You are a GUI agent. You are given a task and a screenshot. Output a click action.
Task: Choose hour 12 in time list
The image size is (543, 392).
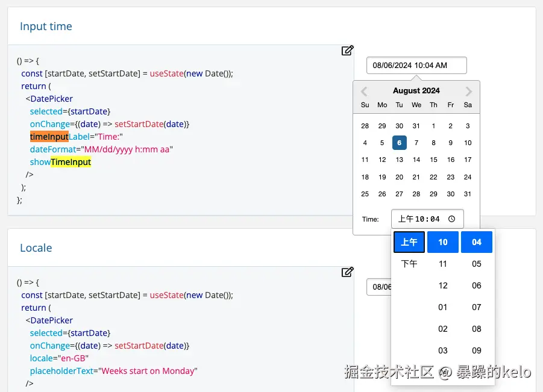click(x=443, y=286)
